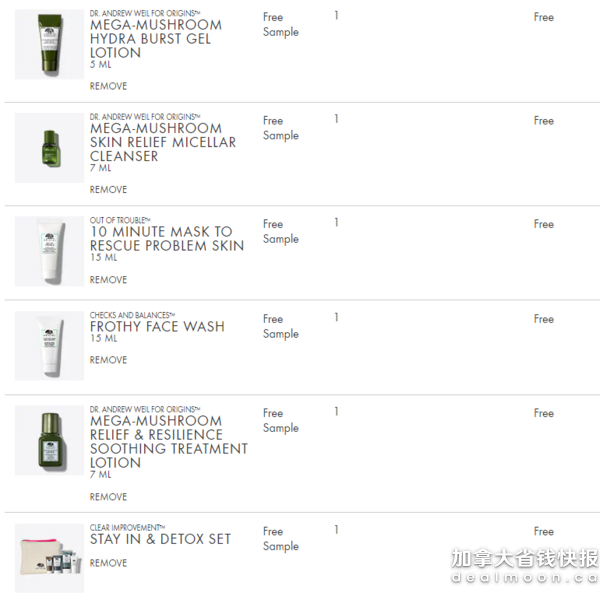Screen dimensions: 600x596
Task: Remove Mega-Mushroom Hydra Burst Gel Lotion
Action: coord(108,86)
